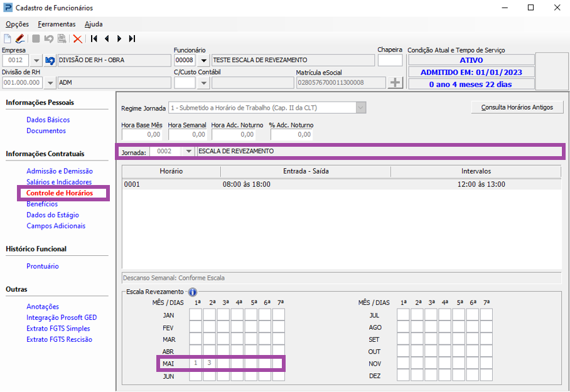
Task: Click the Hora Base Mês field
Action: 141,134
